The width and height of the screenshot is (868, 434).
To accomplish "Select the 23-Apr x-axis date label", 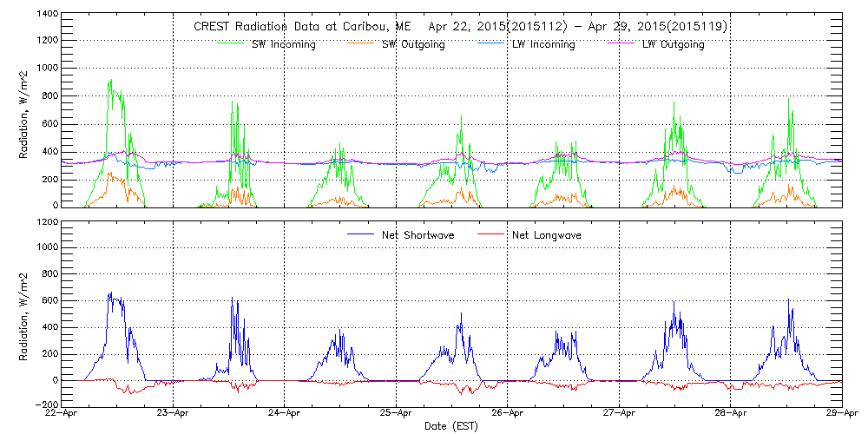I will point(174,414).
